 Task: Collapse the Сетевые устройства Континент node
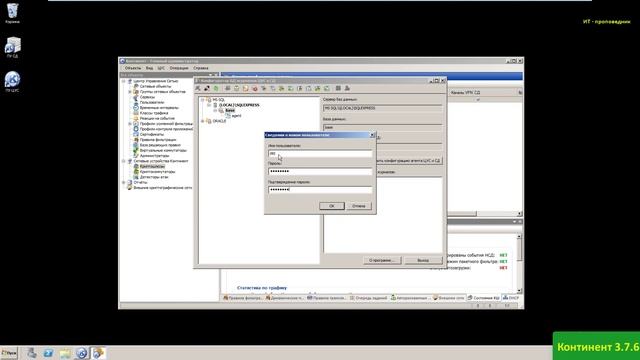(124, 161)
